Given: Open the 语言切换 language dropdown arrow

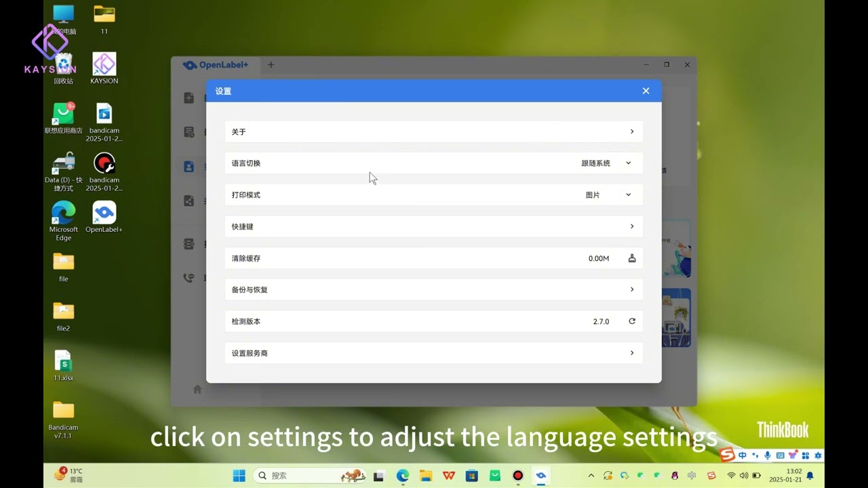Looking at the screenshot, I should coord(628,163).
